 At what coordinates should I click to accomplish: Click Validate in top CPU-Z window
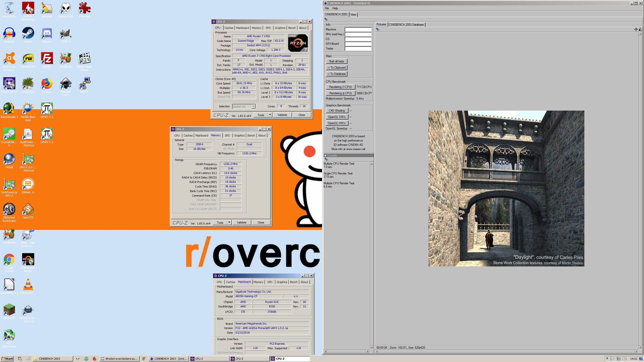click(282, 115)
